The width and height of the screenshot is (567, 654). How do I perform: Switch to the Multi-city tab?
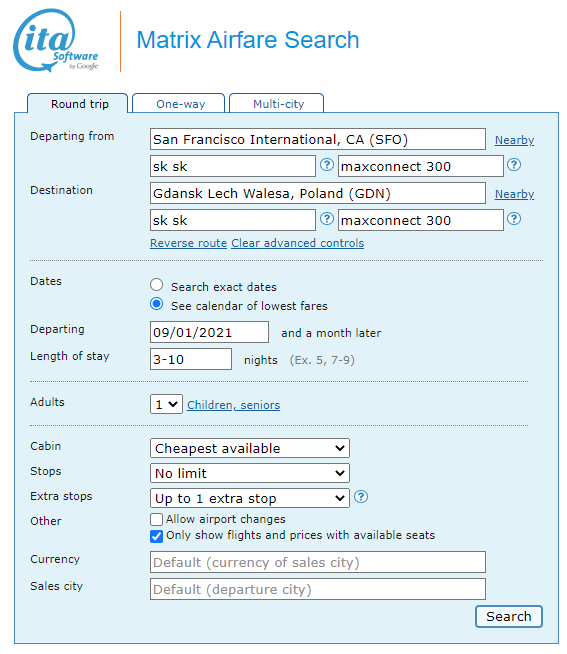pyautogui.click(x=277, y=103)
